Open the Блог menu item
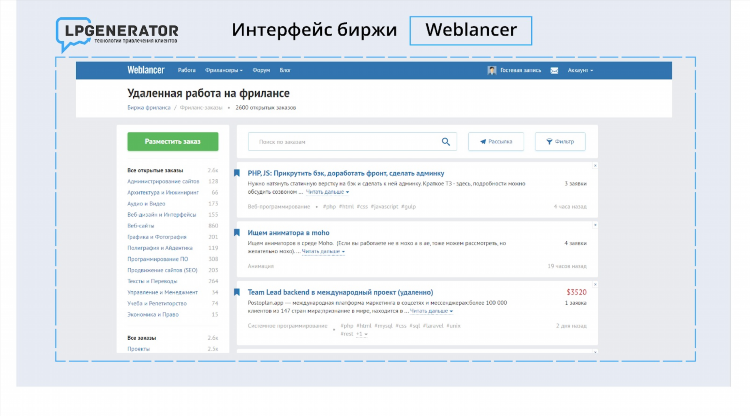This screenshot has width=750, height=416. pos(285,70)
